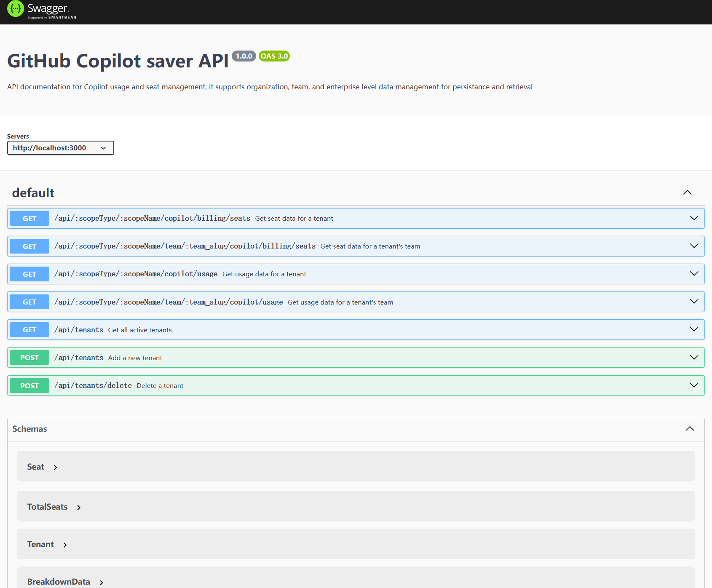Viewport: 712px width, 588px height.
Task: Click GET badge for 'Get seat data for a tenant'
Action: [x=29, y=219]
